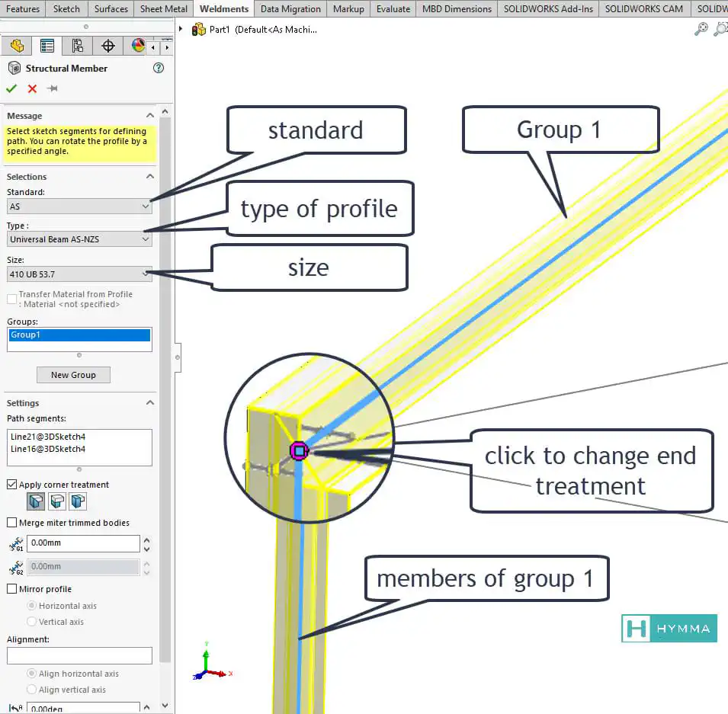Viewport: 728px width, 714px height.
Task: Open Structural Member help question mark
Action: [x=159, y=69]
